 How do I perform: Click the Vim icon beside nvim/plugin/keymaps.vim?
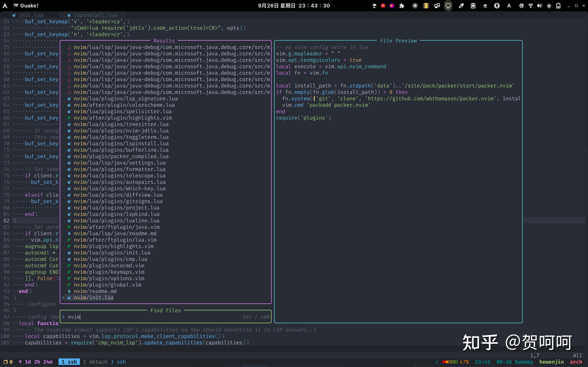[69, 272]
